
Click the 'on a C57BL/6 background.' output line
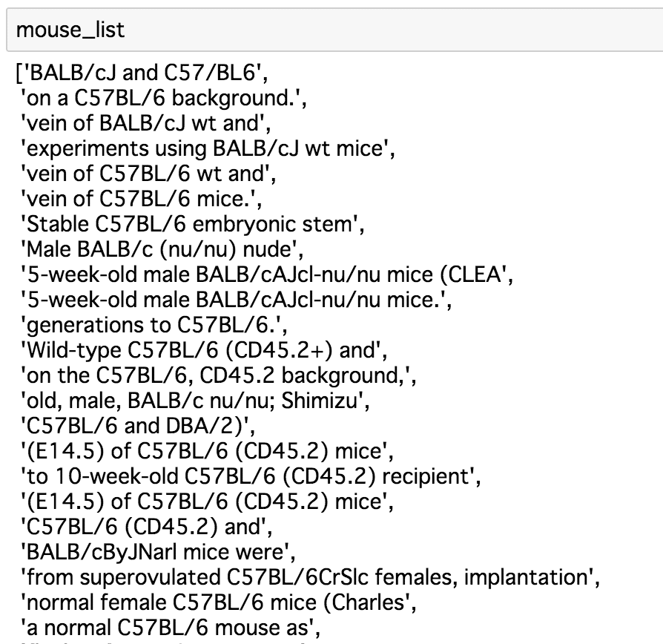[163, 98]
